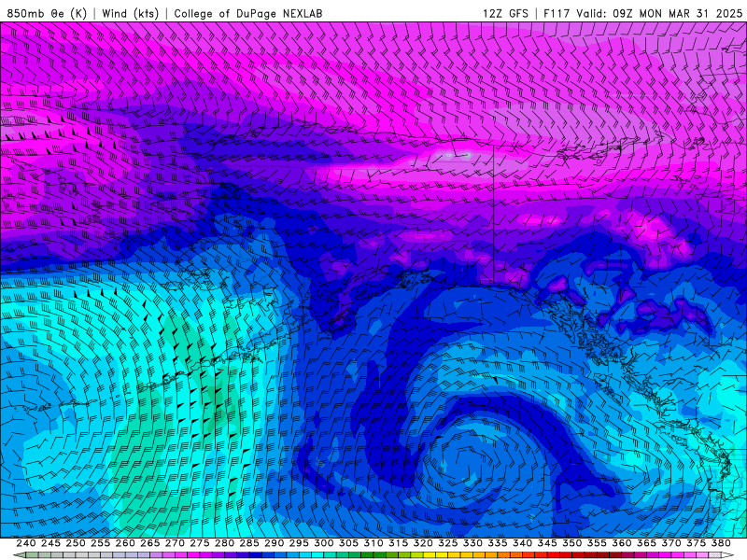
Task: Click the 340 color scale label
Action: [522, 543]
